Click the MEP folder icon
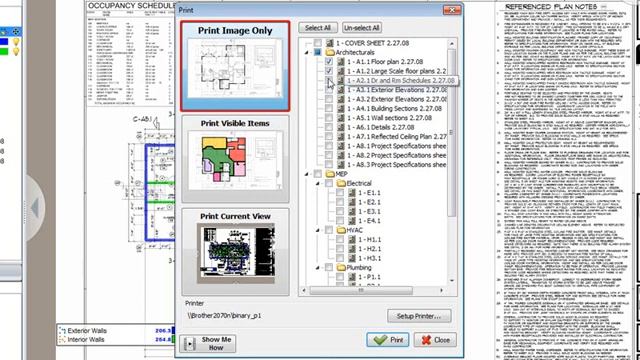 click(x=330, y=174)
